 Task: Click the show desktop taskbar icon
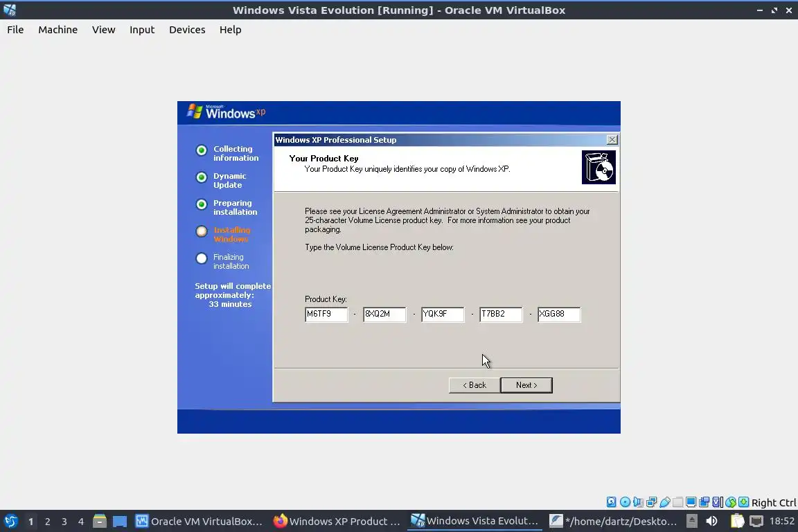(120, 522)
